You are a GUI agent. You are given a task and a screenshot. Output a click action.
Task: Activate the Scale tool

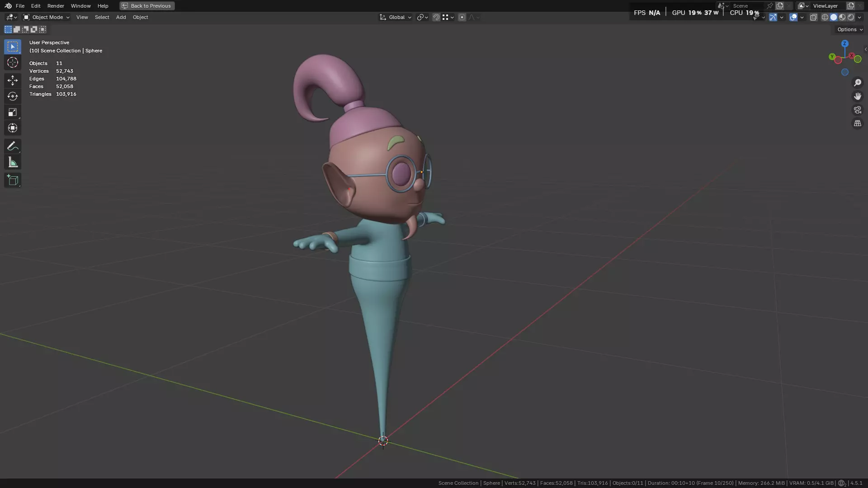coord(13,112)
